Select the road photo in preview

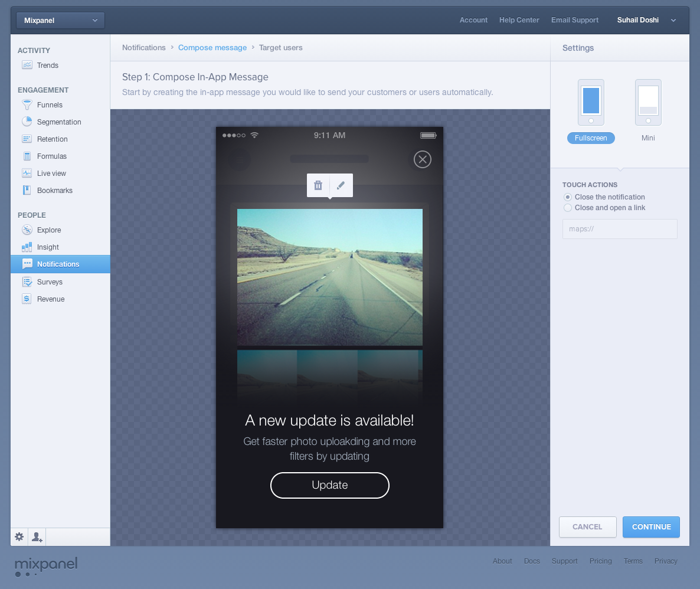point(330,277)
